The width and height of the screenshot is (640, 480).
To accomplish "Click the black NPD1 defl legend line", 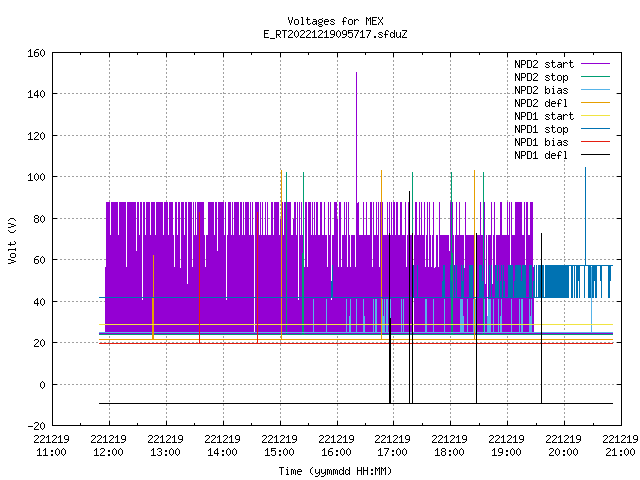I will click(x=595, y=155).
